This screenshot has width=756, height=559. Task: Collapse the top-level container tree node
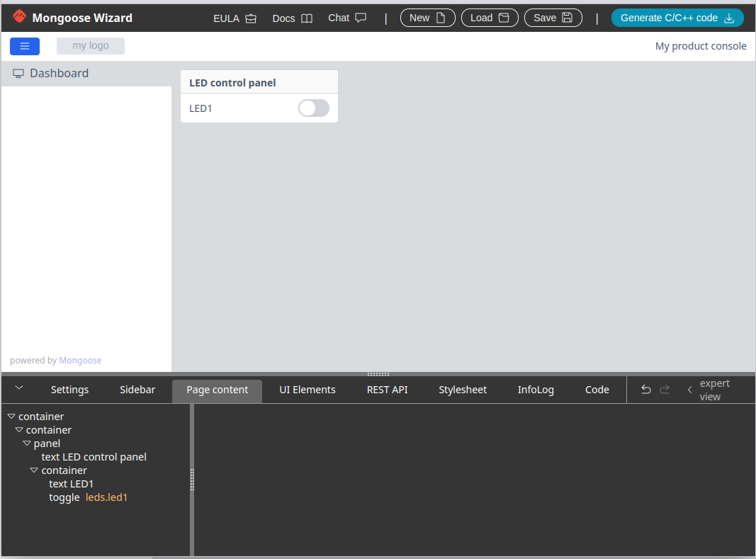tap(11, 417)
